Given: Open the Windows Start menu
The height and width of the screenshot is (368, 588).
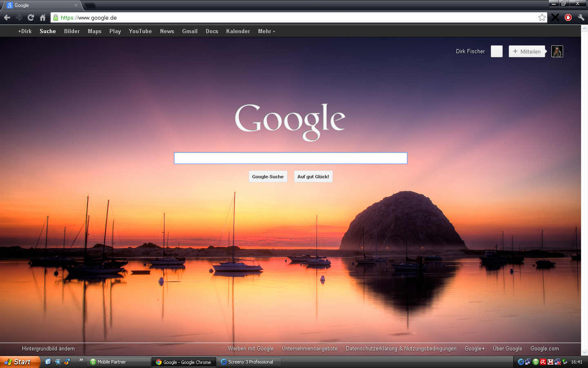Looking at the screenshot, I should [x=20, y=362].
